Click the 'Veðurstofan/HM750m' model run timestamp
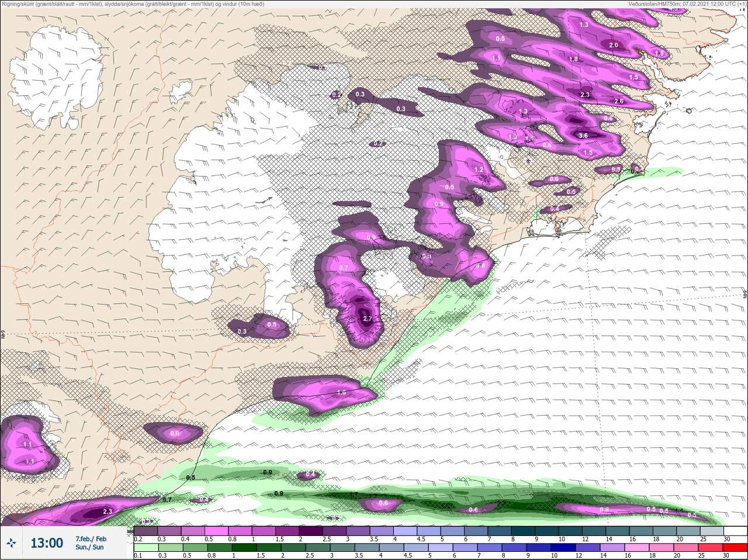Image resolution: width=748 pixels, height=560 pixels. coord(687,4)
